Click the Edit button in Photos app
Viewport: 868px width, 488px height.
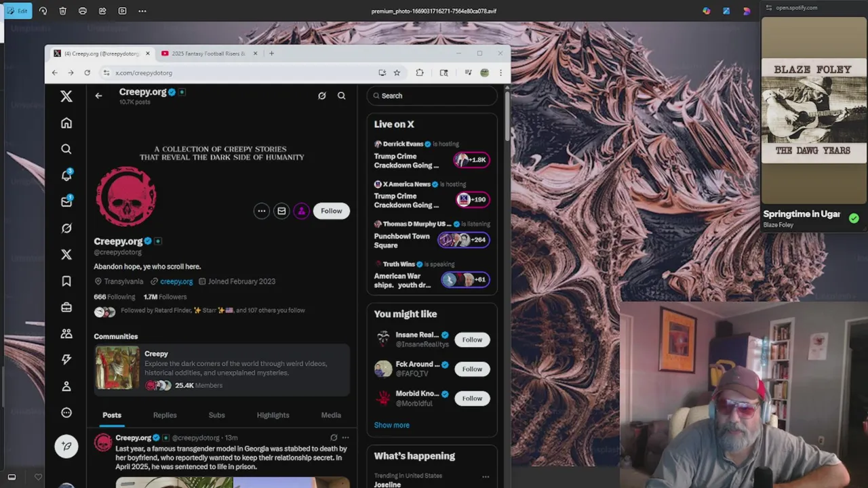(17, 11)
